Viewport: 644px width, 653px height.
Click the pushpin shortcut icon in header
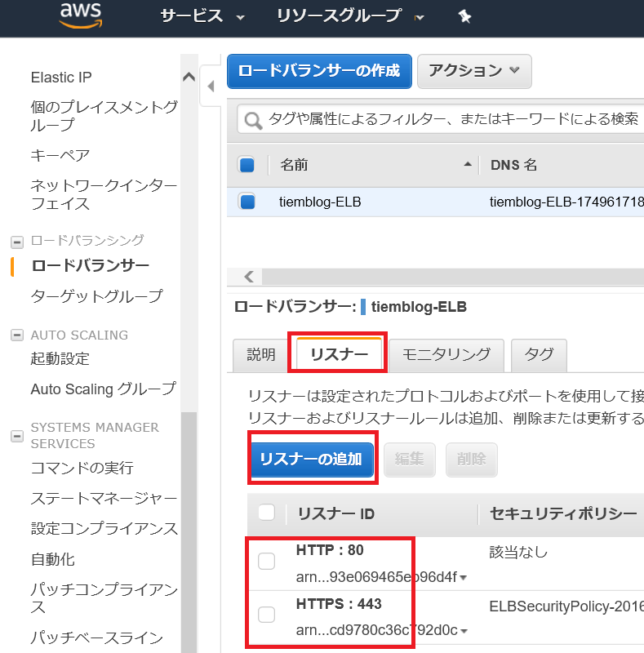coord(464,17)
